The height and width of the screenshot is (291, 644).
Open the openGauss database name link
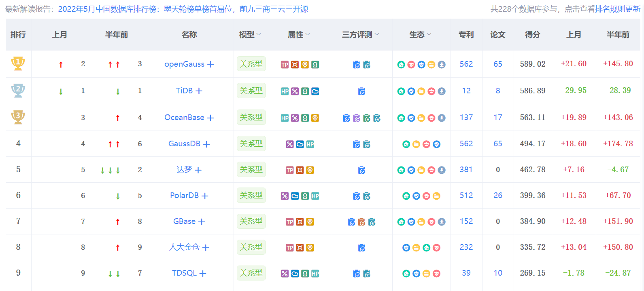(184, 64)
